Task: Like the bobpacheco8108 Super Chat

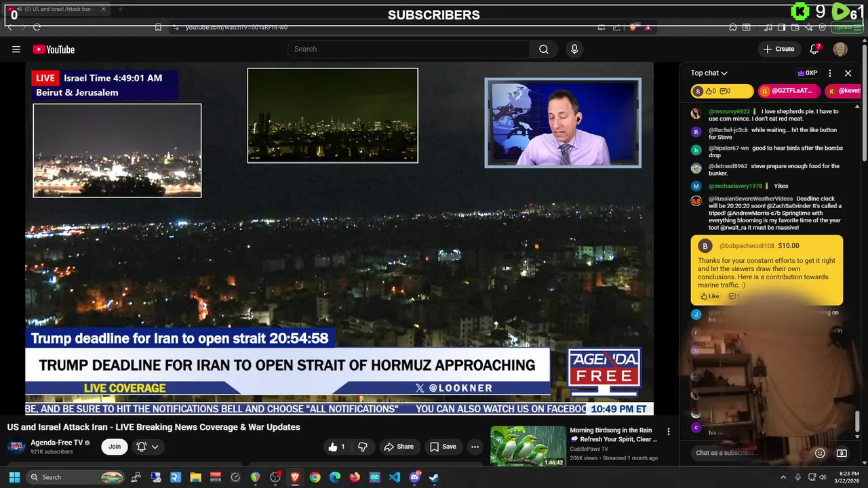Action: point(709,296)
